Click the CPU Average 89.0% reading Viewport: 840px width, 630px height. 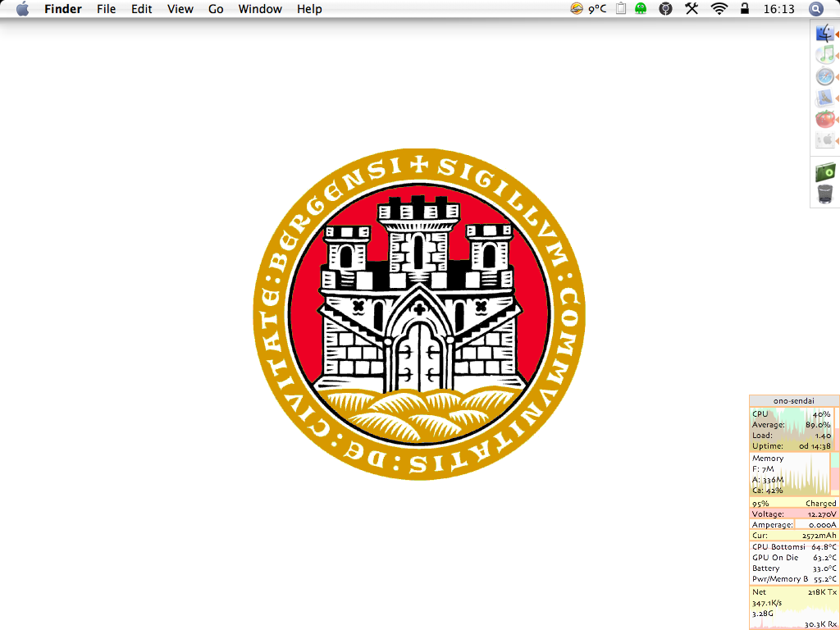click(x=792, y=425)
